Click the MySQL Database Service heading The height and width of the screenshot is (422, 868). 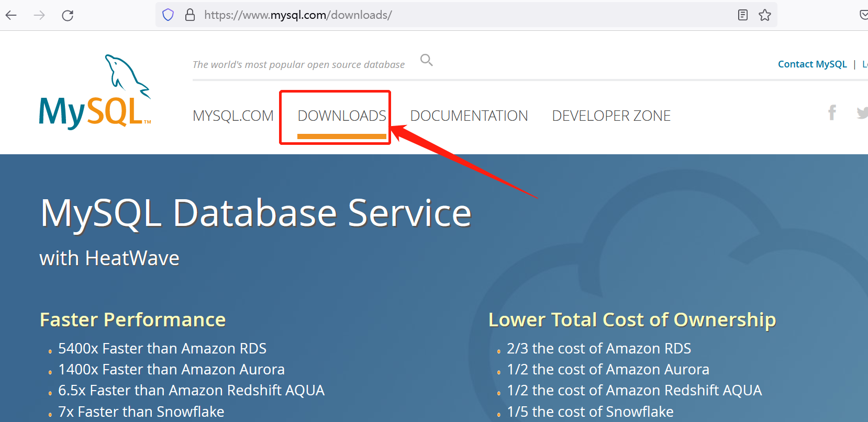[x=256, y=213]
